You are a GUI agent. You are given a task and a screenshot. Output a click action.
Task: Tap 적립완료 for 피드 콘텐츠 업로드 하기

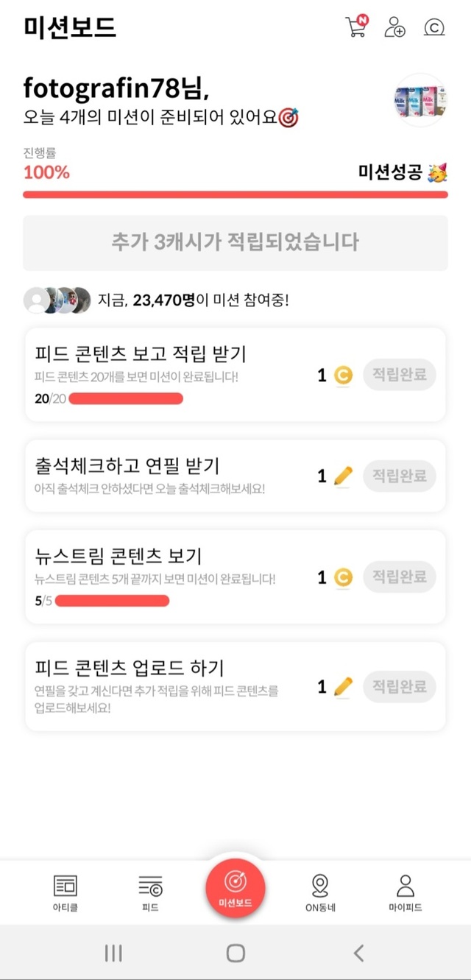pos(399,687)
